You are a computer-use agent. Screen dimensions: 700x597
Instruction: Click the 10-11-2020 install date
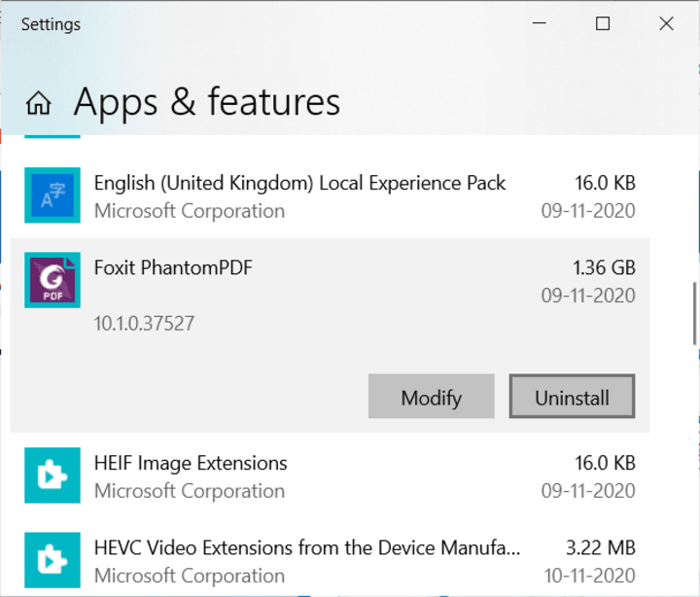(x=589, y=576)
